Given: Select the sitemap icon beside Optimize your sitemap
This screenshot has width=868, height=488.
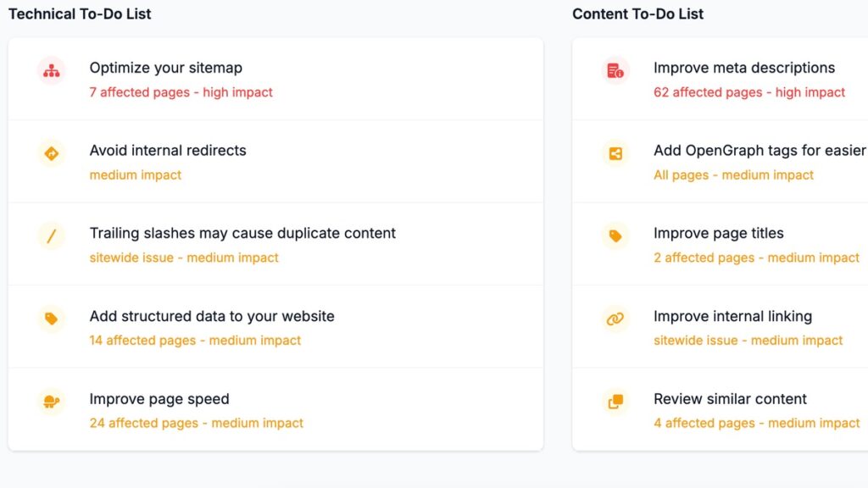Looking at the screenshot, I should (51, 71).
